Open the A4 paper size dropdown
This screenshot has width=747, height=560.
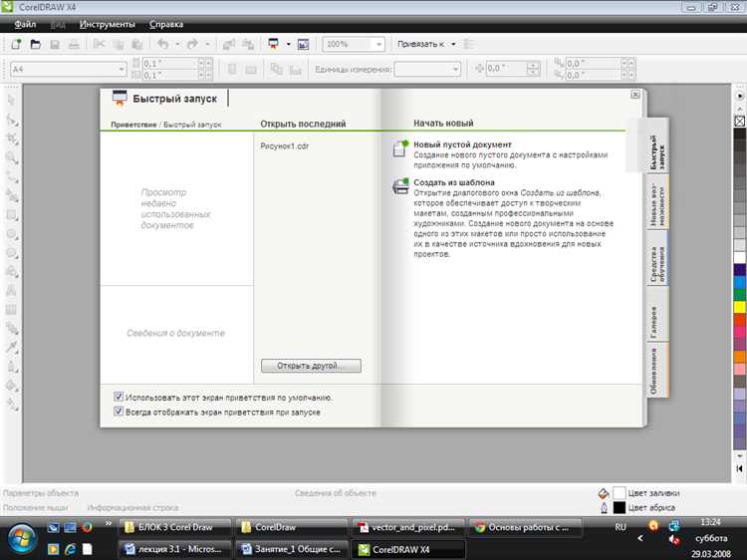pos(121,70)
